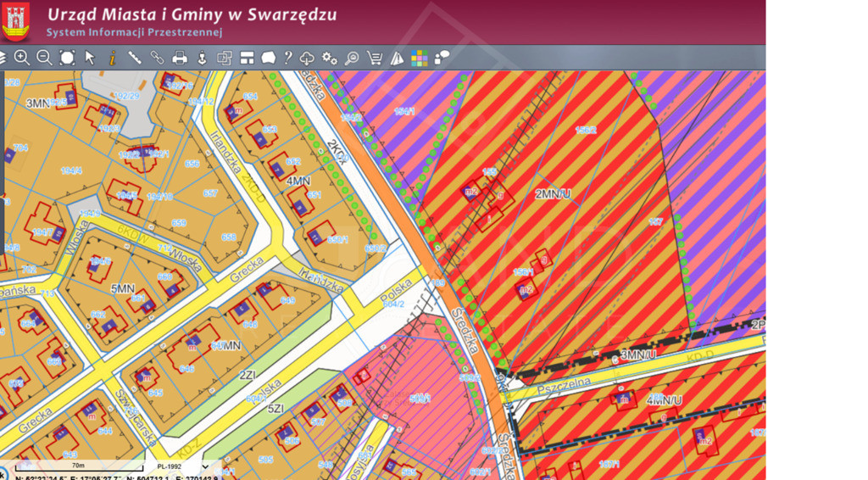Select the ruler measure distance tool
Screen dimensions: 868x480
point(135,58)
